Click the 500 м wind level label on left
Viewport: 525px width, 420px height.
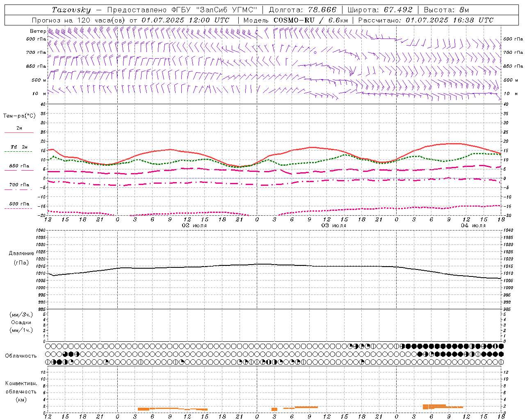pos(39,80)
